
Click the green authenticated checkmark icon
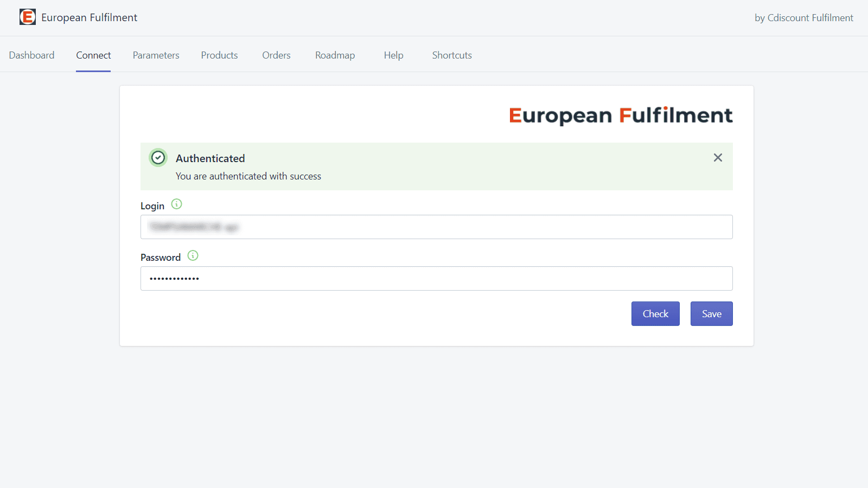coord(158,158)
